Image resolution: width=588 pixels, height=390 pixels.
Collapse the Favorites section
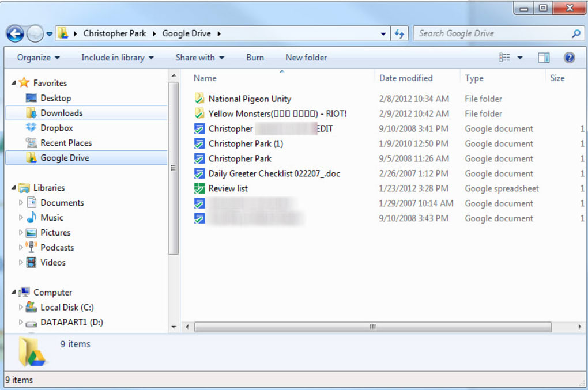pyautogui.click(x=14, y=82)
